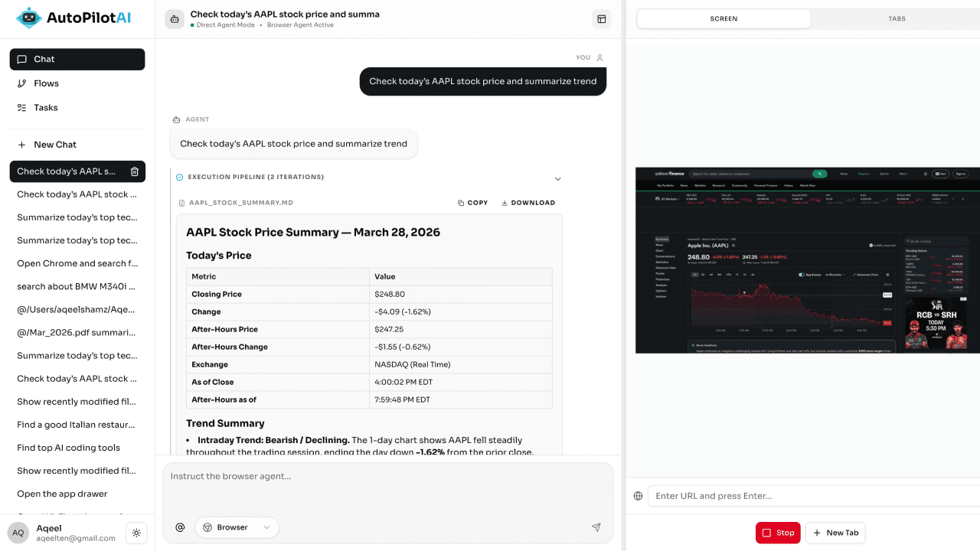The width and height of the screenshot is (980, 551).
Task: Click the URL field 'Enter URL and press Enter...'
Action: coord(814,496)
